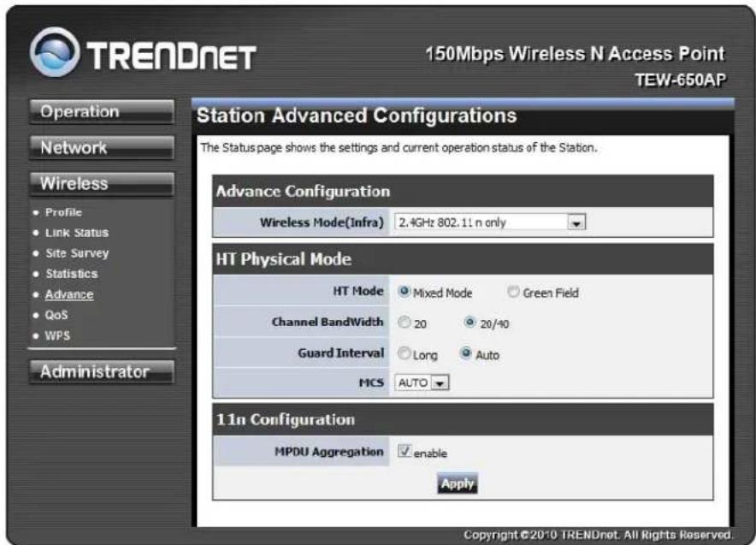View the wireless Statistics page
The height and width of the screenshot is (545, 756).
[x=71, y=274]
